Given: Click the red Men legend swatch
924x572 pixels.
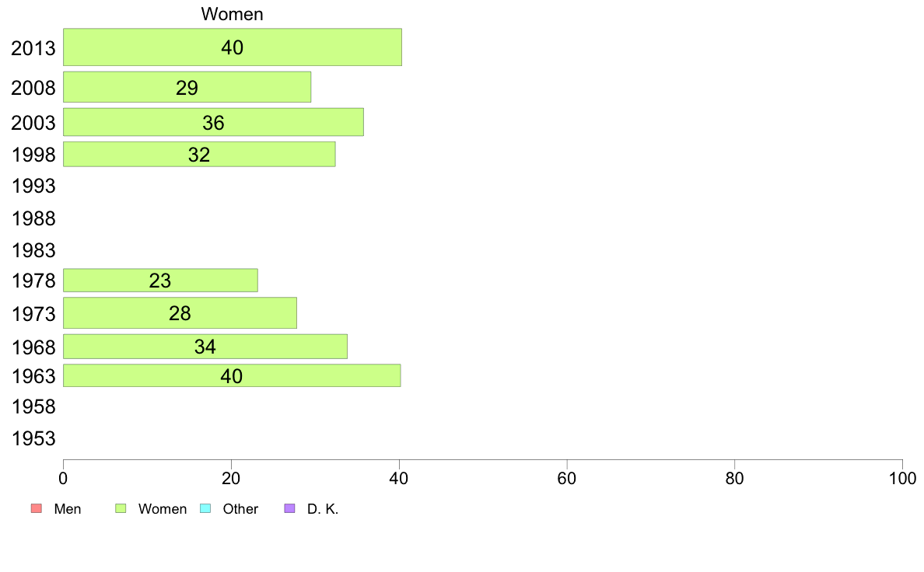Looking at the screenshot, I should (x=37, y=508).
